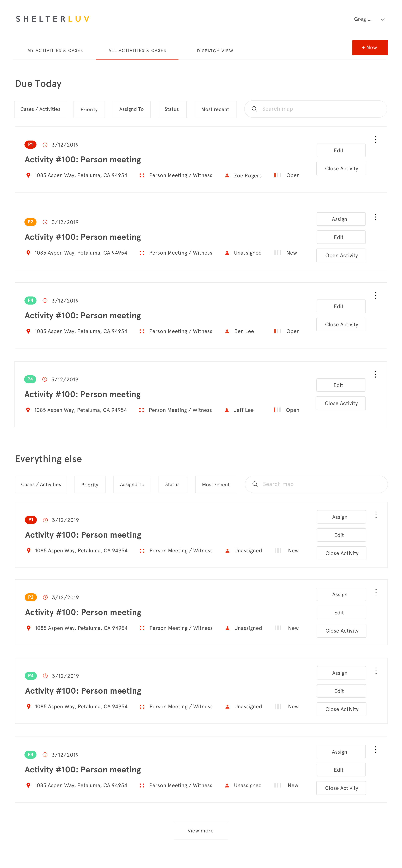Open Status filter in Everything else section
Viewport: 402px width, 868px height.
click(x=173, y=484)
